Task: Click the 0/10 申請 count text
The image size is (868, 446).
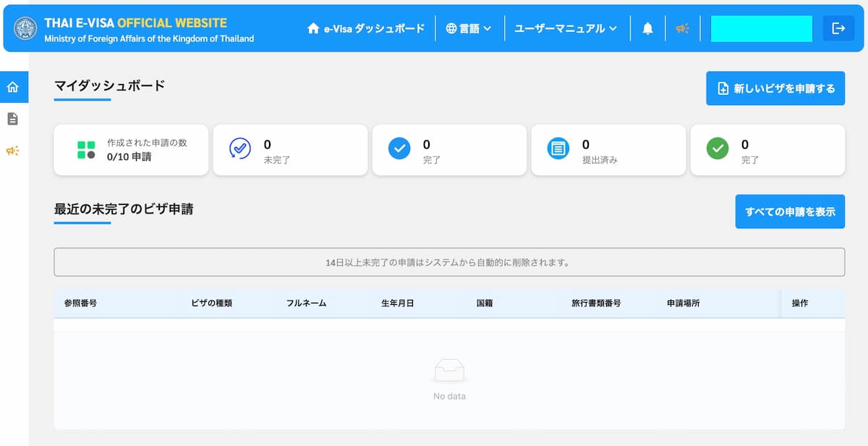Action: click(129, 156)
